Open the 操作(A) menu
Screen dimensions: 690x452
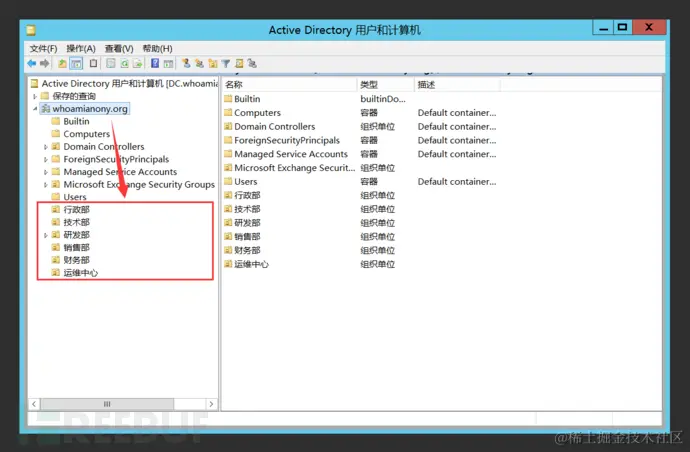[x=81, y=48]
